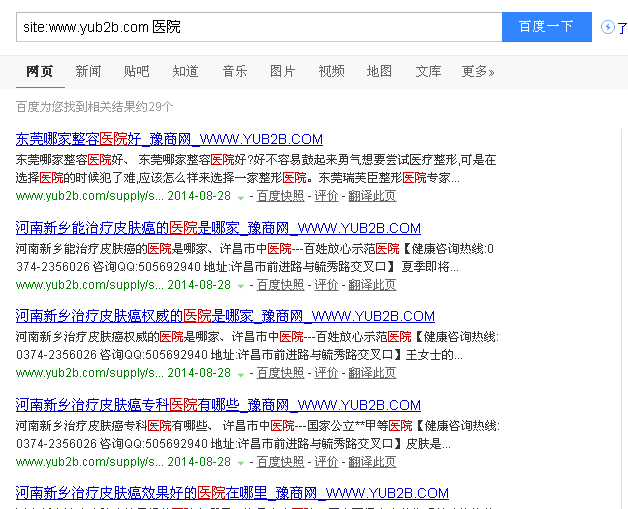Expand green arrow under 能治疗皮肤癌的医院 result
Screen dimensions: 628x509
pos(241,286)
